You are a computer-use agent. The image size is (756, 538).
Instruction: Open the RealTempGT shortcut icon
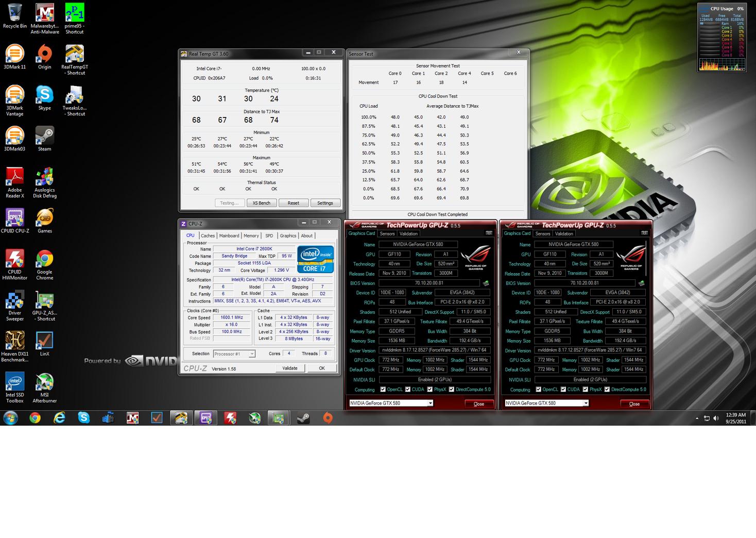point(75,60)
